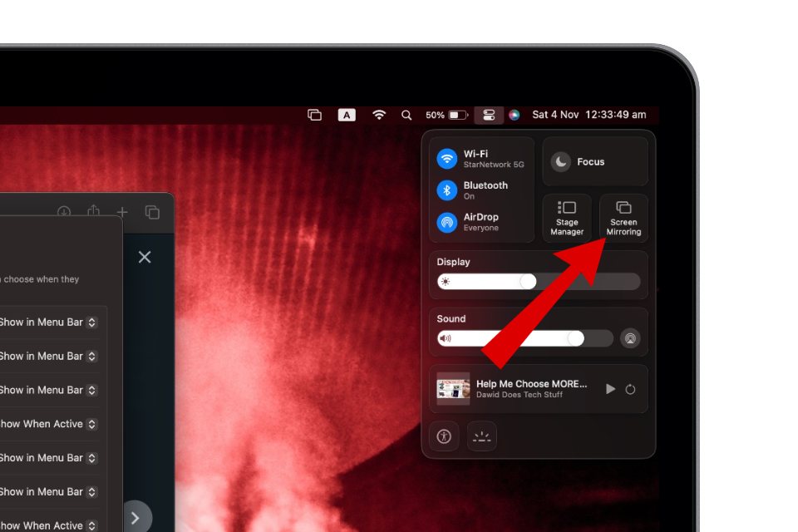Toggle Wi-Fi icon in Control Center
The image size is (798, 532).
click(x=447, y=159)
